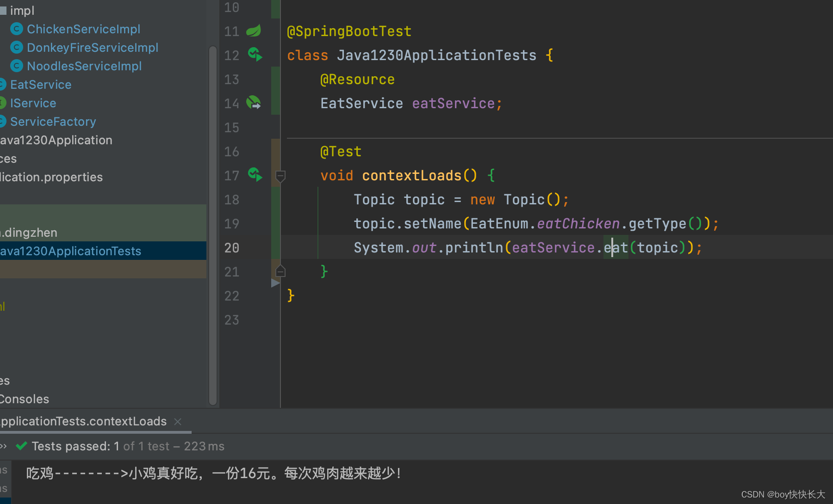Click line number 20 in the gutter

232,248
